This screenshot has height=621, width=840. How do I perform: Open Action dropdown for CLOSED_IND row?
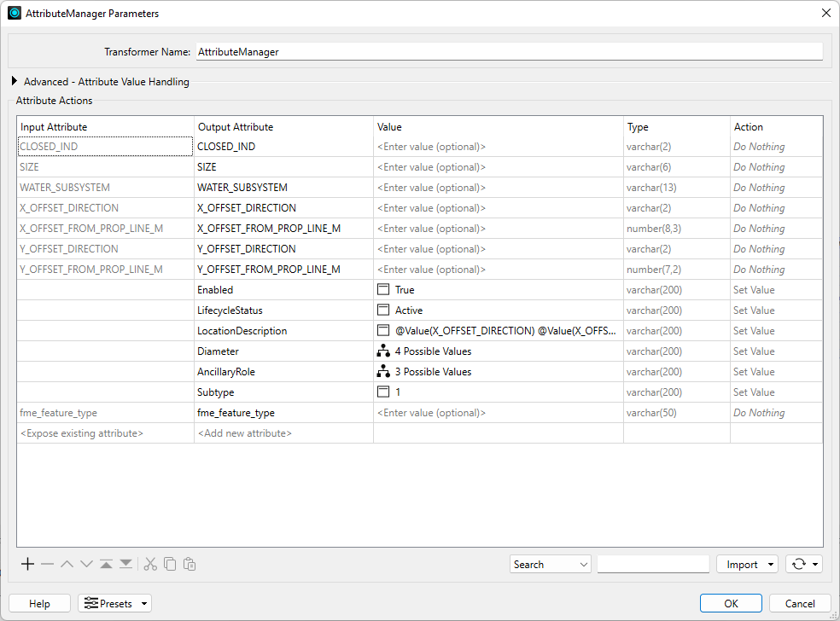click(776, 147)
